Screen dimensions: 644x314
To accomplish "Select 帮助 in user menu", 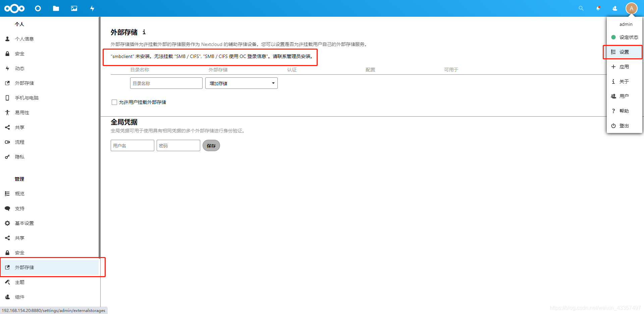I will [625, 111].
